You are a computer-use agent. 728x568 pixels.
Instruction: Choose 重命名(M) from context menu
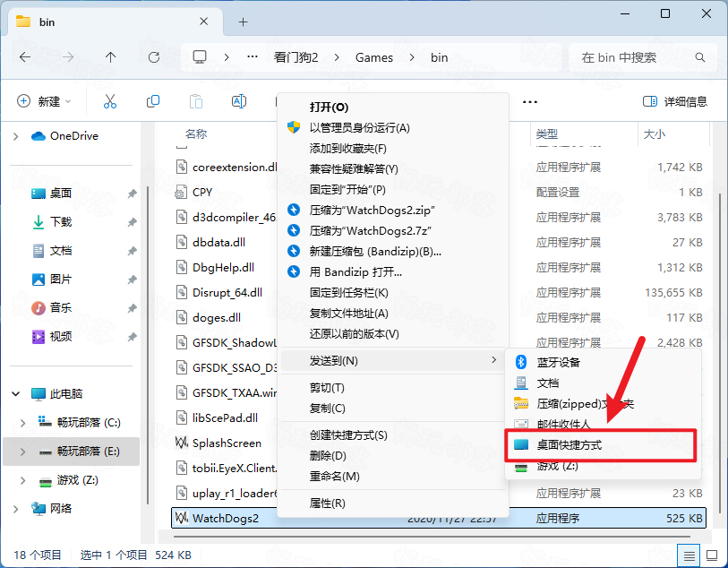(x=334, y=476)
